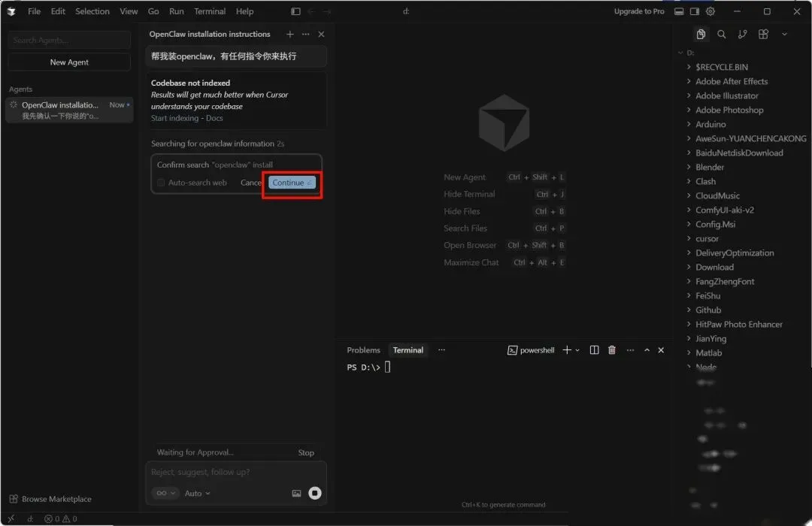
Task: Focus the Reject, suggest, follow up input
Action: (236, 472)
